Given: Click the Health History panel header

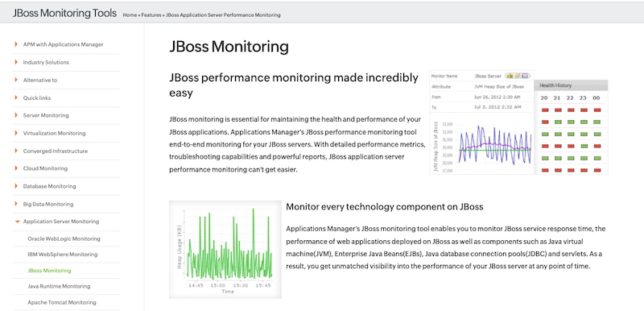Looking at the screenshot, I should pyautogui.click(x=571, y=85).
